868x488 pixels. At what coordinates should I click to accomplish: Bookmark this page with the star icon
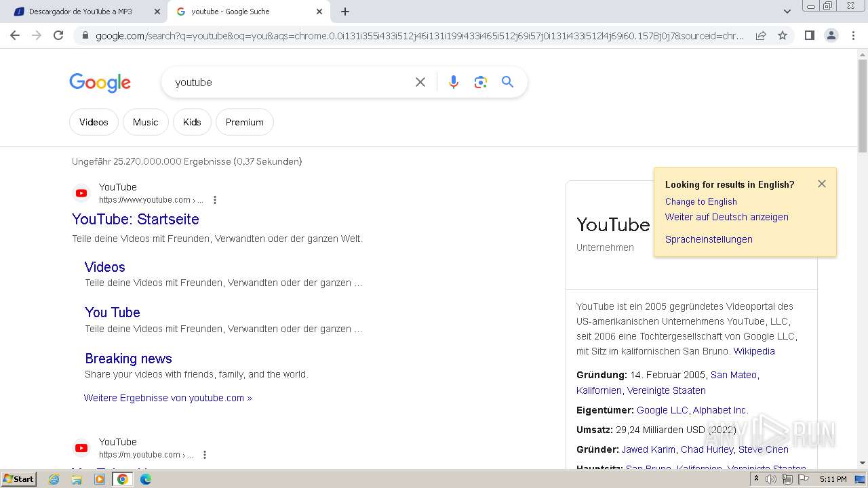click(x=783, y=35)
